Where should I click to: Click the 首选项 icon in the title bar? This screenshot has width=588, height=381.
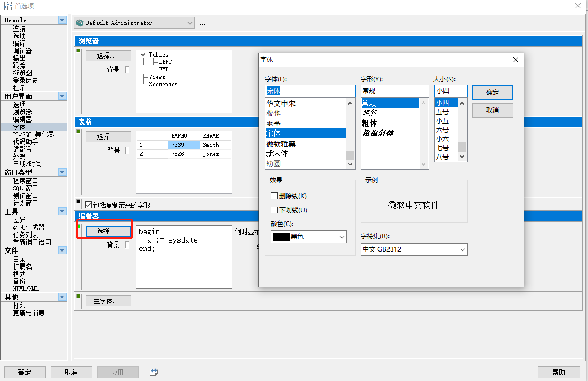[7, 6]
